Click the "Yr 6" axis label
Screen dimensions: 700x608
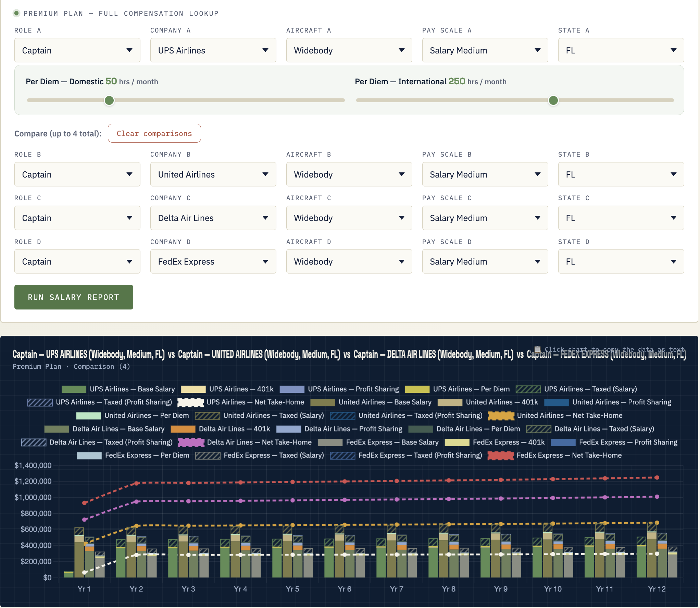(x=345, y=589)
